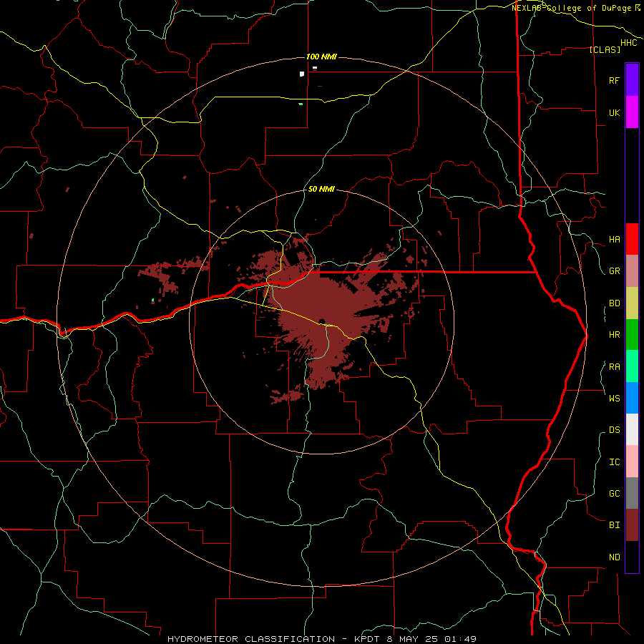Click the IC legend label

(x=614, y=462)
